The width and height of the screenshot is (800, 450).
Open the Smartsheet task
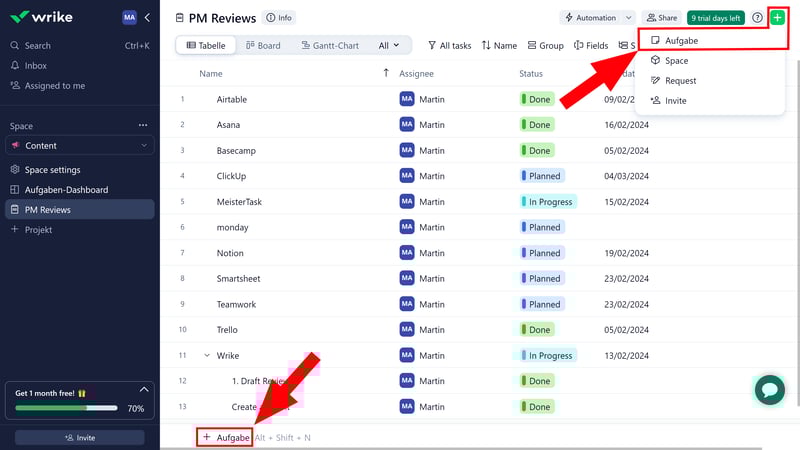[238, 279]
